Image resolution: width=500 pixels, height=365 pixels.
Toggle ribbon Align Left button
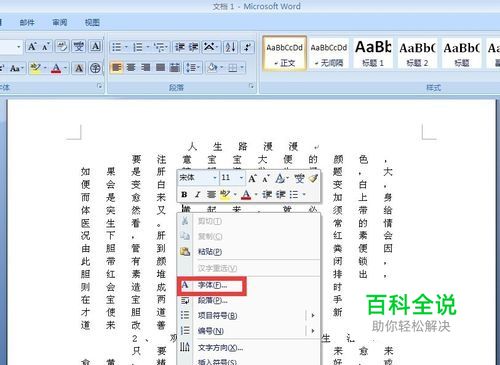116,68
